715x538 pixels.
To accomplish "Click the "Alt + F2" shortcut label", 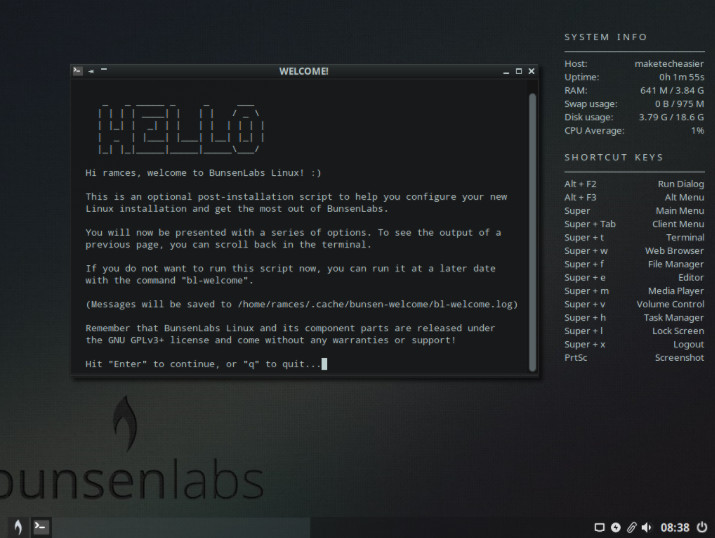I will [580, 184].
